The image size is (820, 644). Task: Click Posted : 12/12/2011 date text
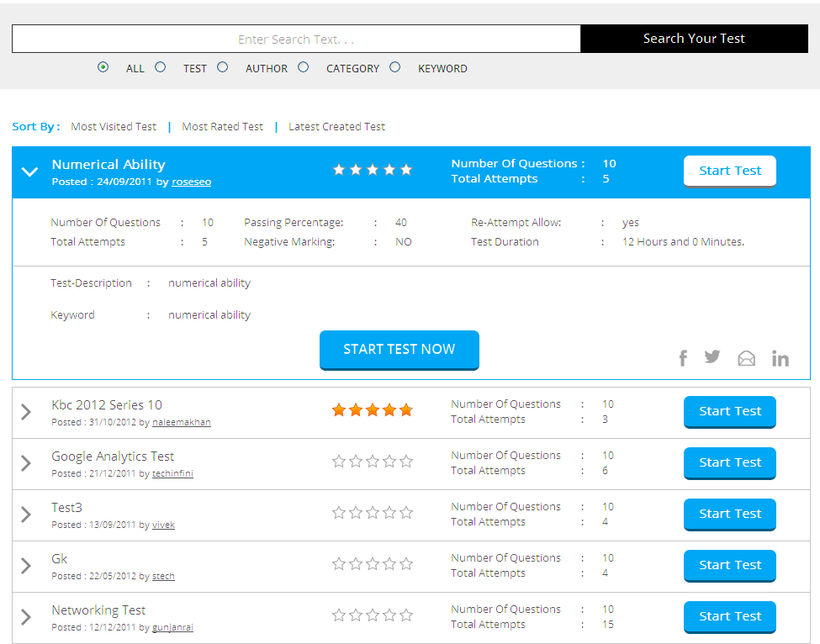pyautogui.click(x=93, y=627)
